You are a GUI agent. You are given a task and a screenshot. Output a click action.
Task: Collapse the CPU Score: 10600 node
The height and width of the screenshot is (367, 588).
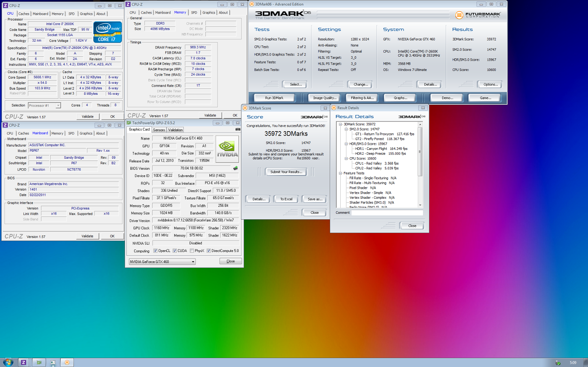point(346,158)
